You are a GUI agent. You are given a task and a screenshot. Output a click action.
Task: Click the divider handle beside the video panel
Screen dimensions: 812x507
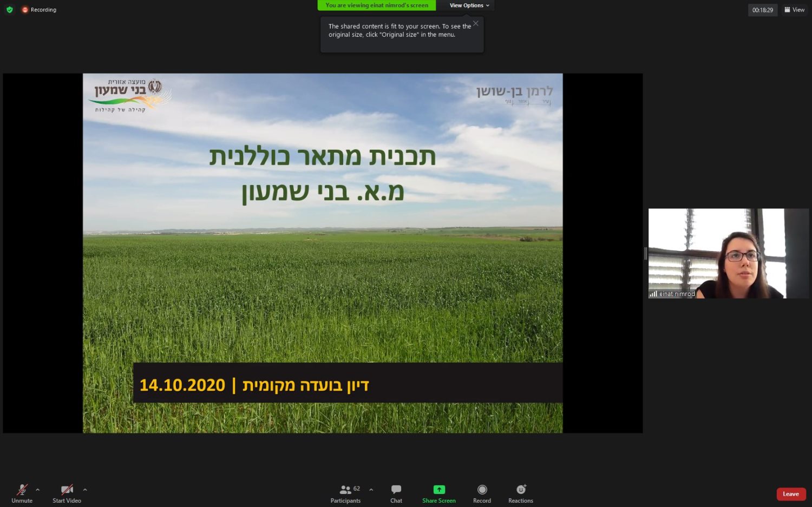click(x=645, y=253)
